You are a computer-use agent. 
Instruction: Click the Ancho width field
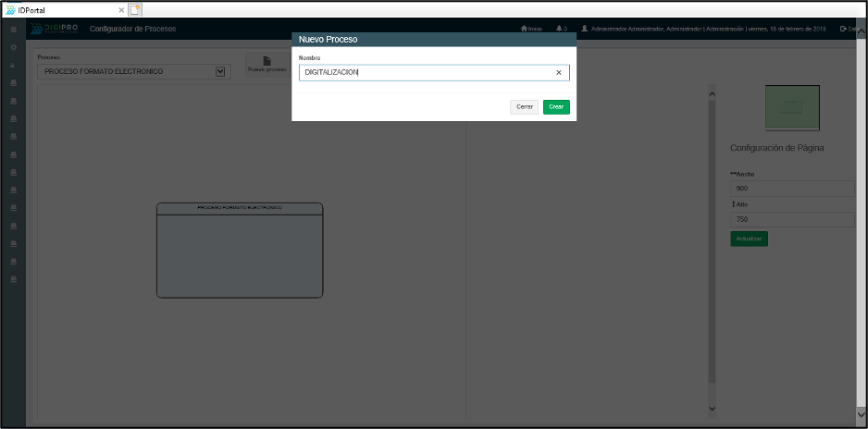coord(792,189)
